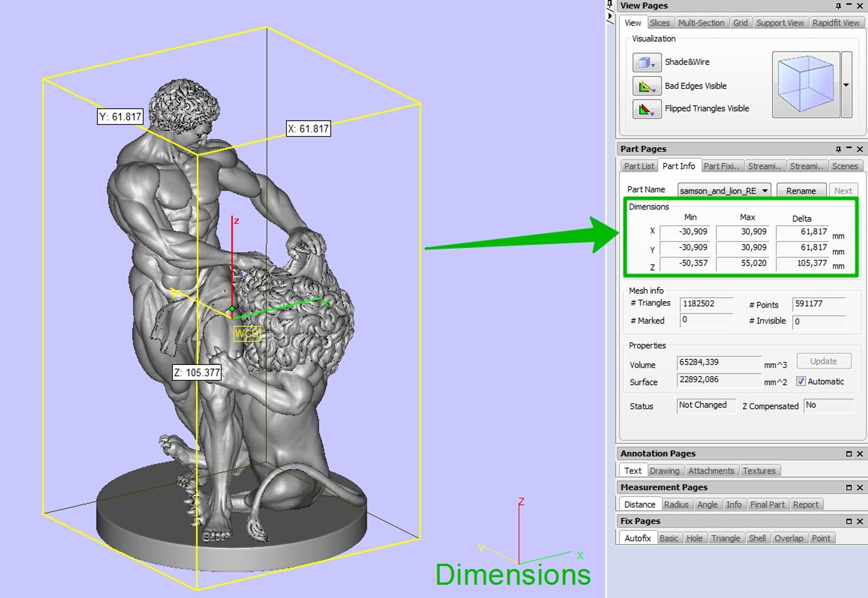The image size is (868, 598).
Task: Open the Drawing annotation tab
Action: pos(664,471)
